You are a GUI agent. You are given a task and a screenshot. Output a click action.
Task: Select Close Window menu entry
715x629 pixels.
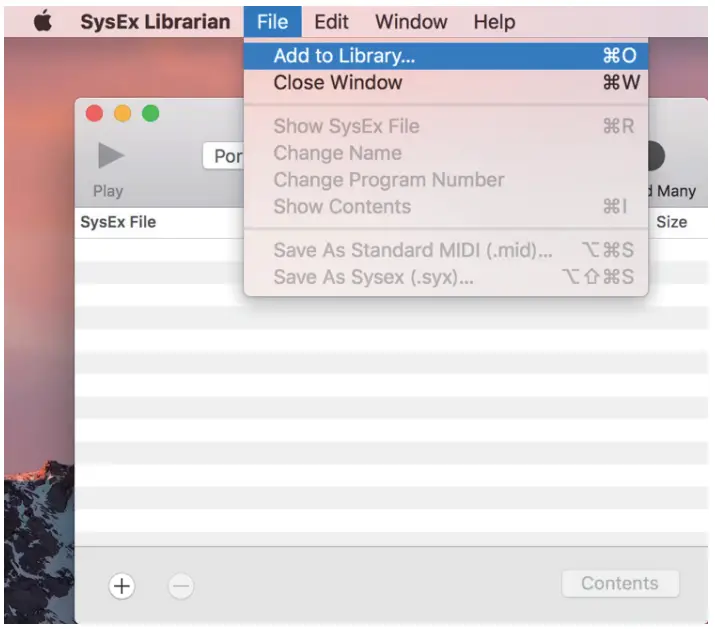[446, 83]
